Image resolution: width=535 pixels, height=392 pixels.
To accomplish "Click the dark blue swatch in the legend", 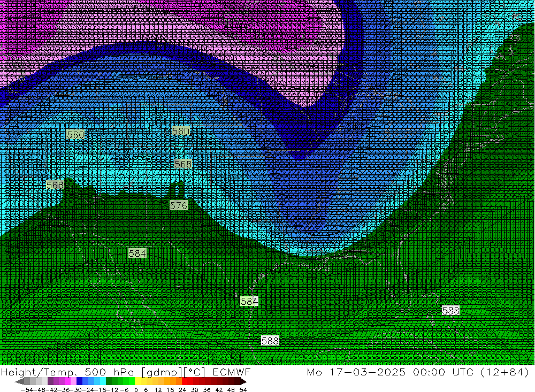I will coord(80,381).
